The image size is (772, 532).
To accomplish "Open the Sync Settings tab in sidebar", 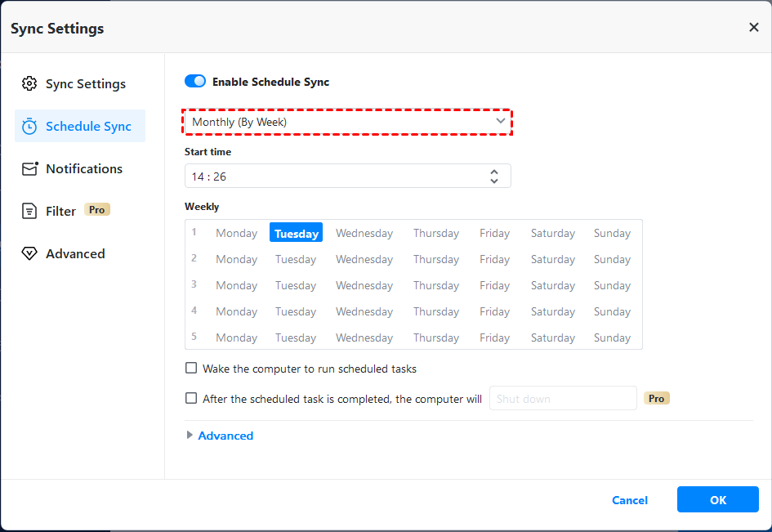I will (x=85, y=83).
